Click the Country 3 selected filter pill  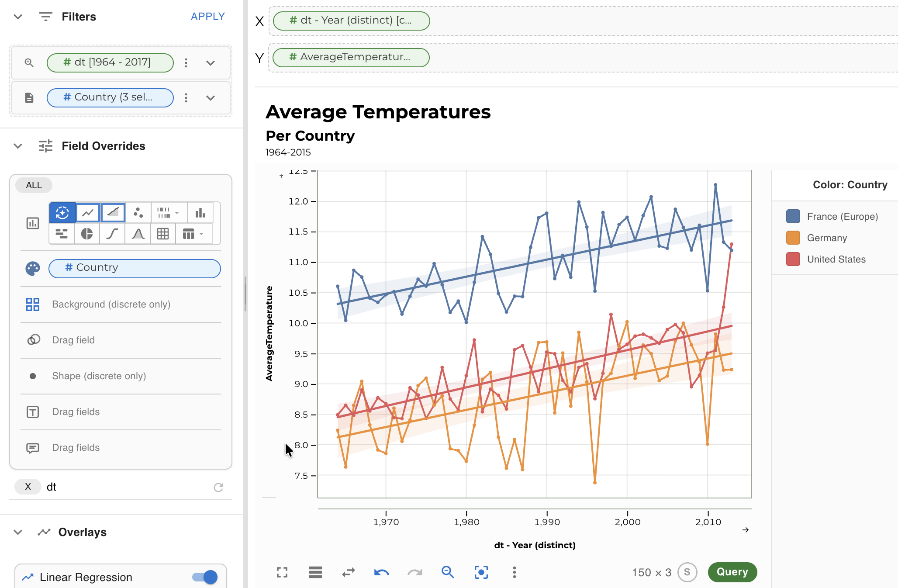click(x=110, y=98)
